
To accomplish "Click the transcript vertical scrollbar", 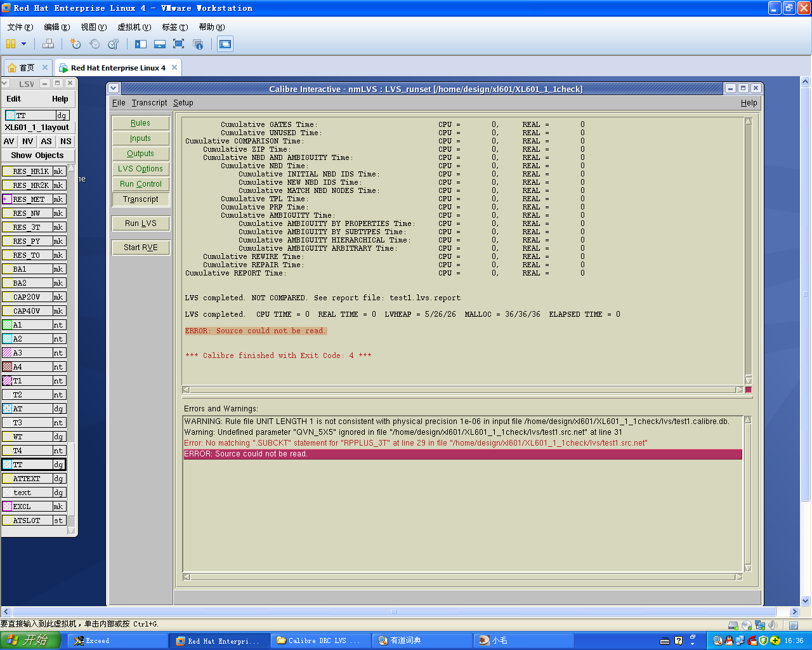I will [x=748, y=251].
